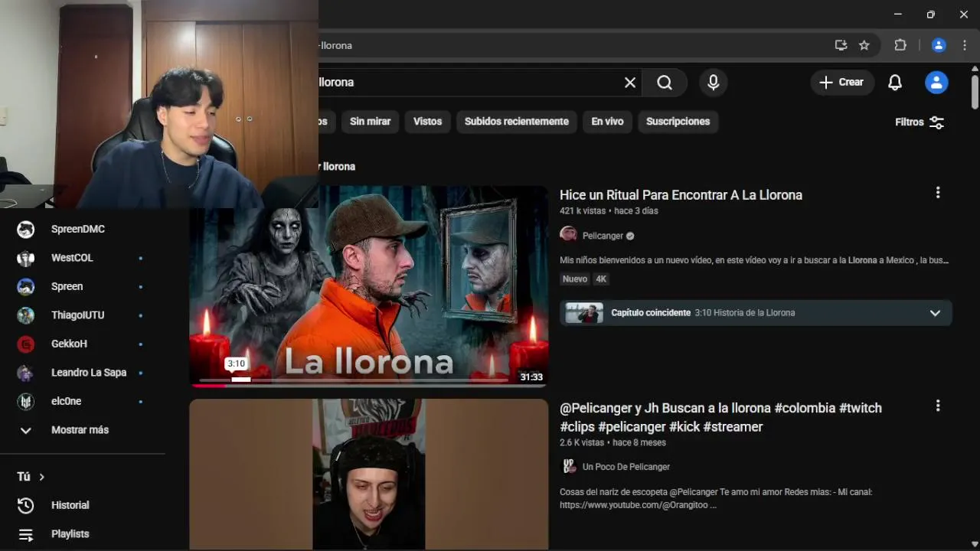Bookmark this page with the star icon
The height and width of the screenshot is (551, 980).
click(x=864, y=45)
